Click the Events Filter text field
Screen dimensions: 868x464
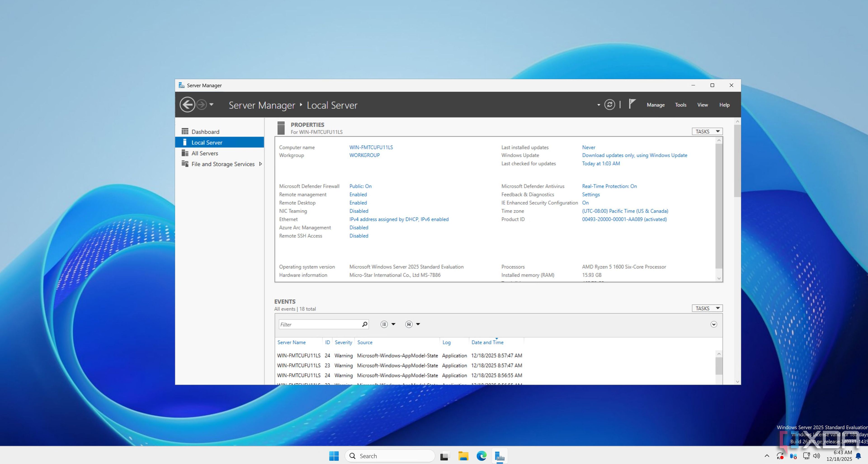point(319,325)
